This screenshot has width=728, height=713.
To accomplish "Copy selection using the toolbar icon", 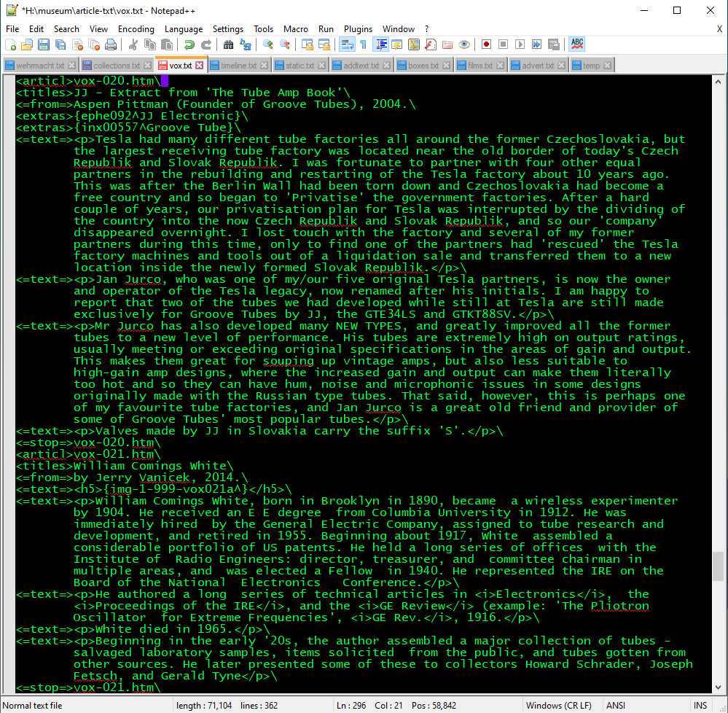I will pyautogui.click(x=150, y=44).
